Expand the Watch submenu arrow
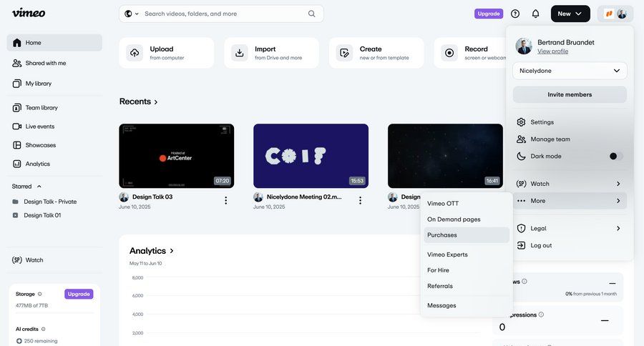Viewport: 644px width, 346px height. point(618,184)
